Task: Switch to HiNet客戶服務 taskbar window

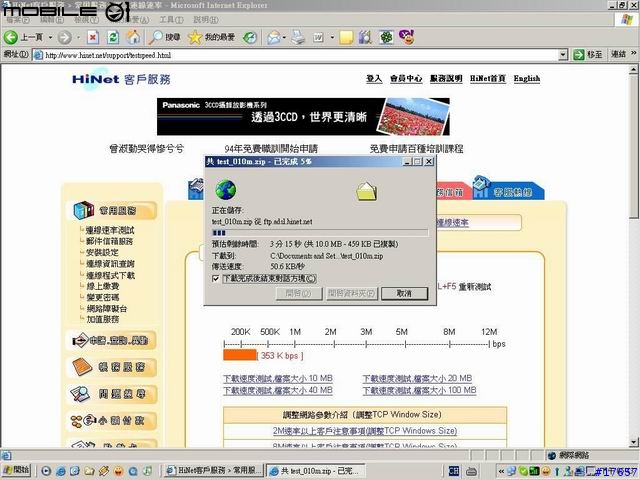Action: [214, 471]
